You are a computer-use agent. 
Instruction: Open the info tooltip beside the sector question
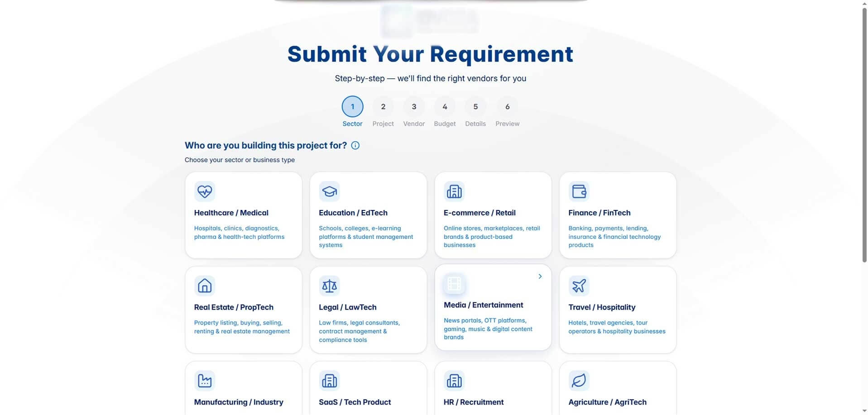coord(355,145)
